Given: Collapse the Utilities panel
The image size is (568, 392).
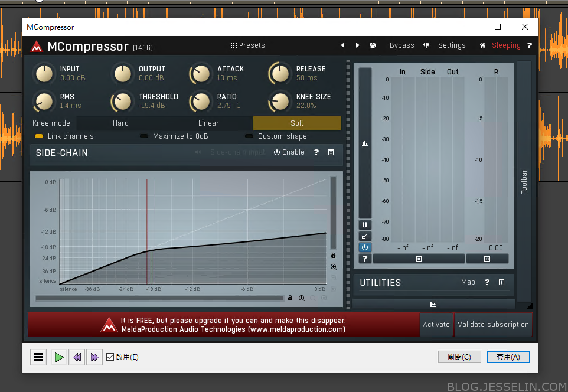Looking at the screenshot, I should [x=501, y=282].
